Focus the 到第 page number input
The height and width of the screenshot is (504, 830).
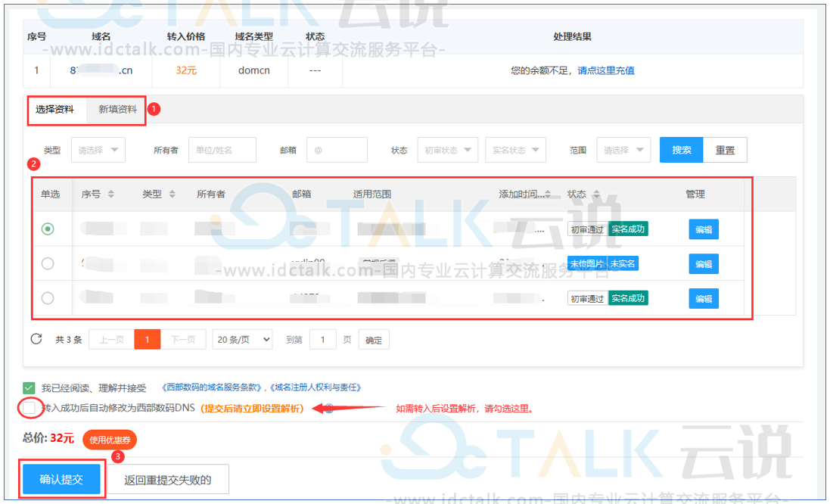coord(323,339)
